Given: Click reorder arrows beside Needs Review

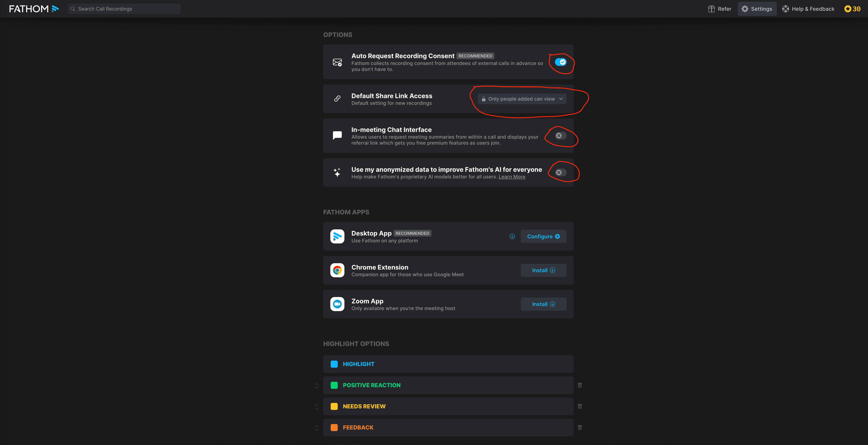Looking at the screenshot, I should tap(316, 407).
